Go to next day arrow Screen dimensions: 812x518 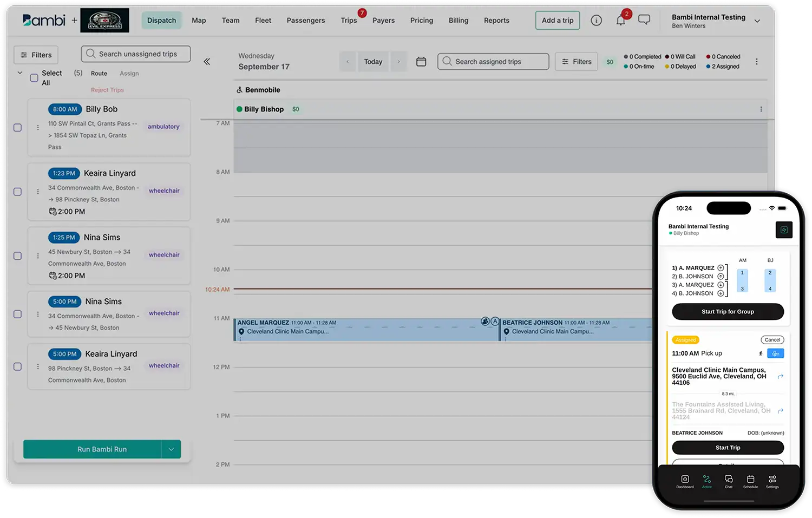pyautogui.click(x=399, y=62)
